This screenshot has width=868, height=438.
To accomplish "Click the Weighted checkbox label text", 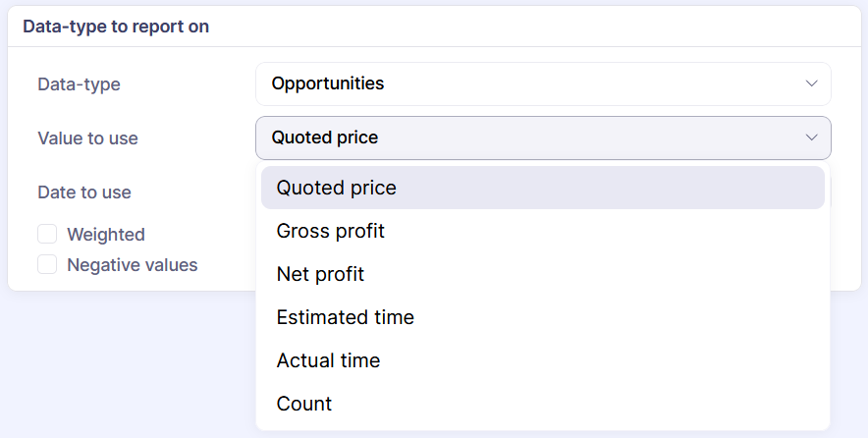I will pos(106,235).
